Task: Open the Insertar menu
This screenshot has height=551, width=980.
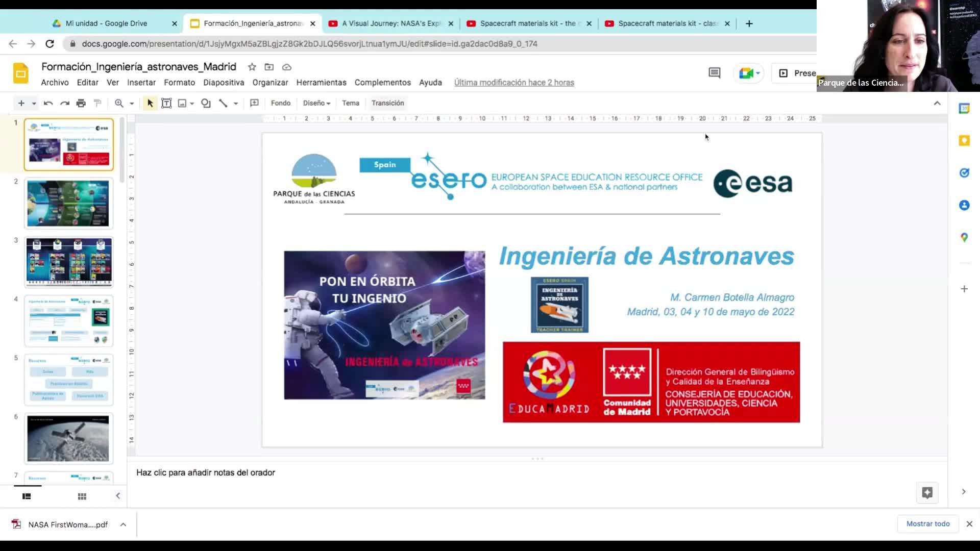Action: pyautogui.click(x=141, y=83)
